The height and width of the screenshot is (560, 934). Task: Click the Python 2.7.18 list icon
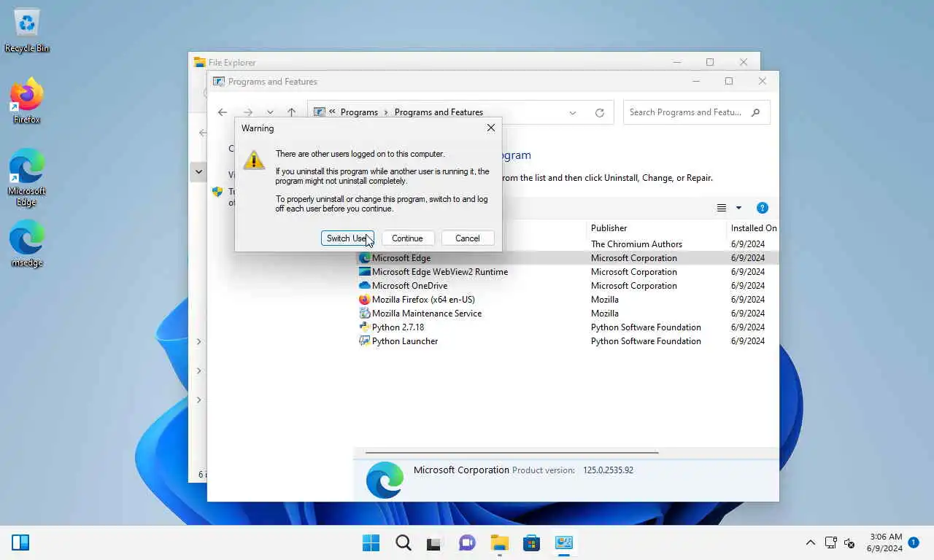365,327
